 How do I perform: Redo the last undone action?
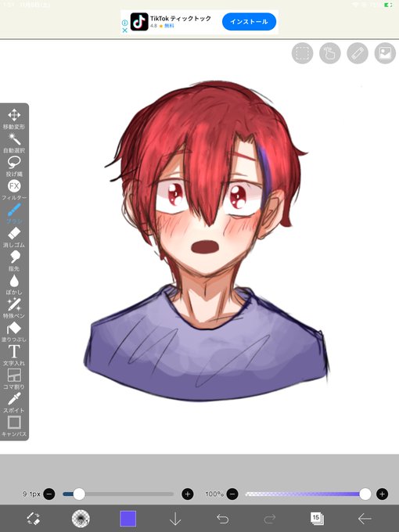pyautogui.click(x=270, y=519)
